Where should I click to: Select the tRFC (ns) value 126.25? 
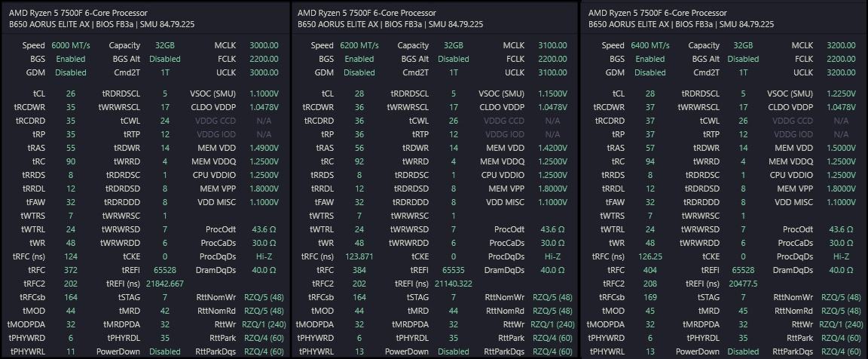[649, 256]
